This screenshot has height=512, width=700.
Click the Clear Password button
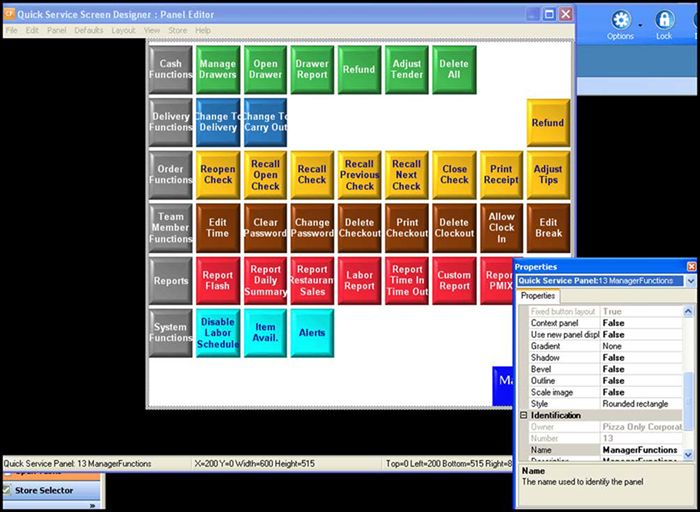tap(265, 228)
